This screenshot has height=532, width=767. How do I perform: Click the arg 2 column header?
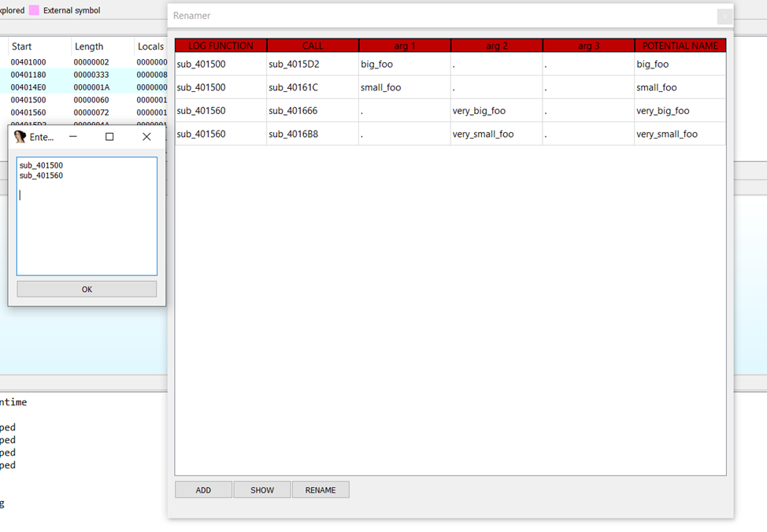point(496,46)
